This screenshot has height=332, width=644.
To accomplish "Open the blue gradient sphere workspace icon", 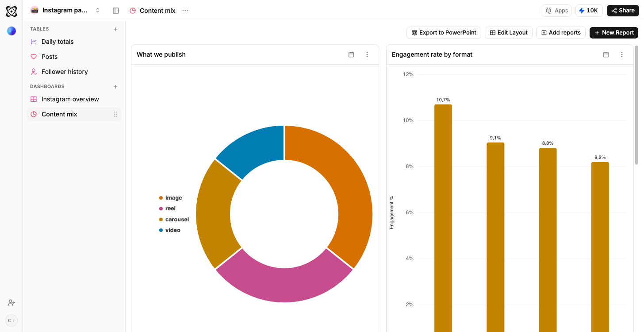I will tap(11, 31).
